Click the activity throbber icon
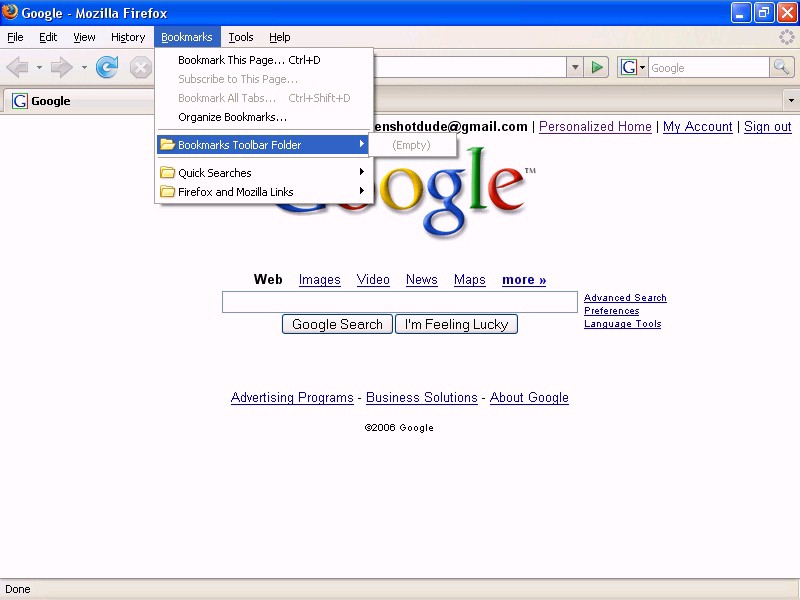The image size is (800, 600). coord(786,37)
